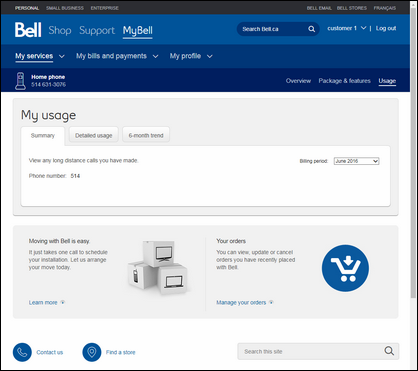Select the Enterprise link
The image size is (418, 371).
point(104,8)
